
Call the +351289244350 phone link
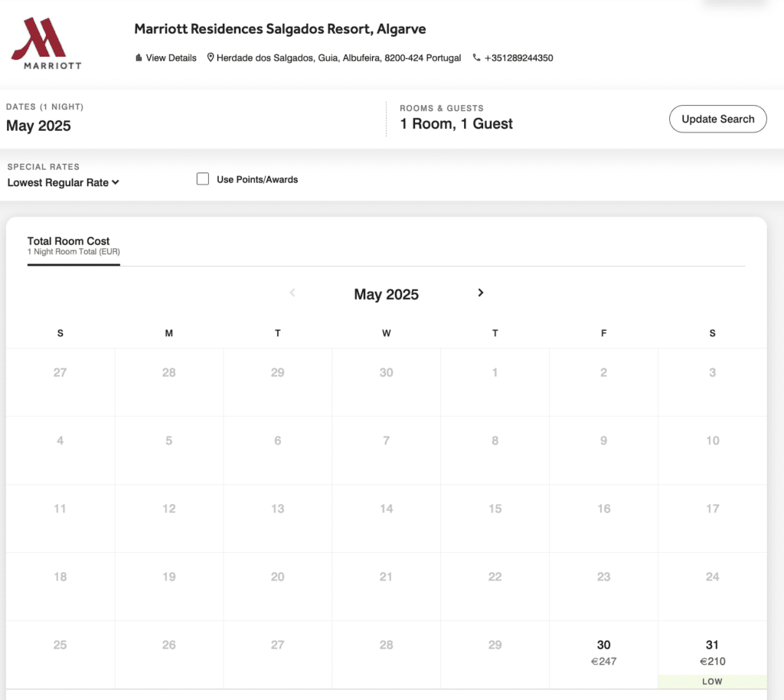518,58
